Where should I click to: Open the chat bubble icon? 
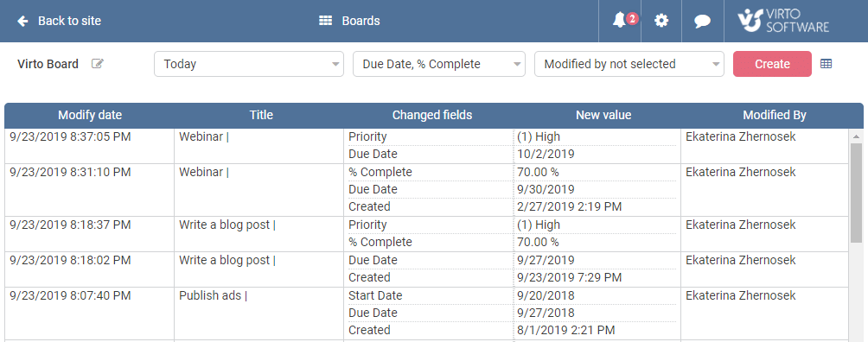tap(703, 22)
